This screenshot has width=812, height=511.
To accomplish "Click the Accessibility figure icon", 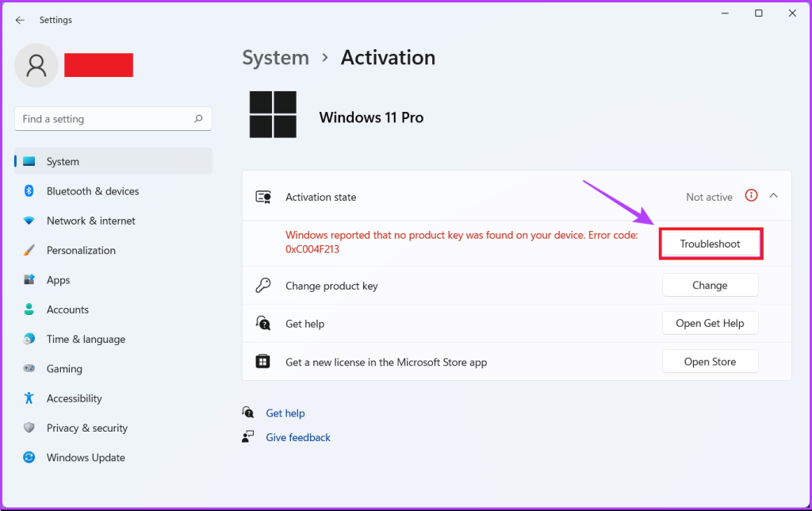I will [x=29, y=398].
